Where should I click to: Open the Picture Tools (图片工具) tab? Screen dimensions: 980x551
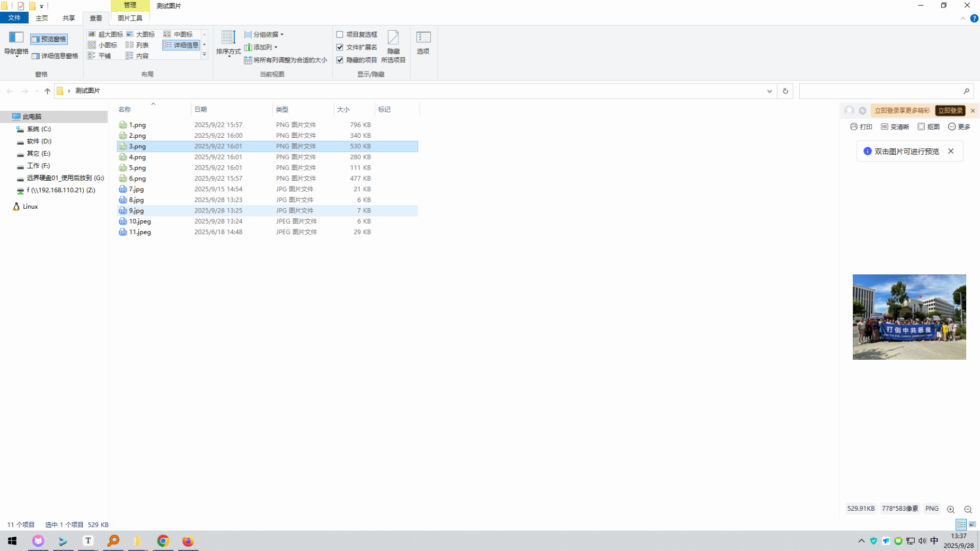coord(130,18)
